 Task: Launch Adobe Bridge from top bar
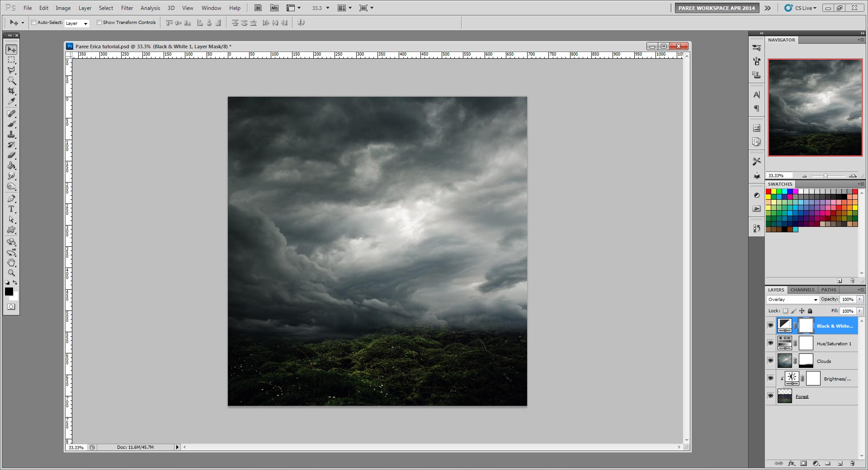258,8
